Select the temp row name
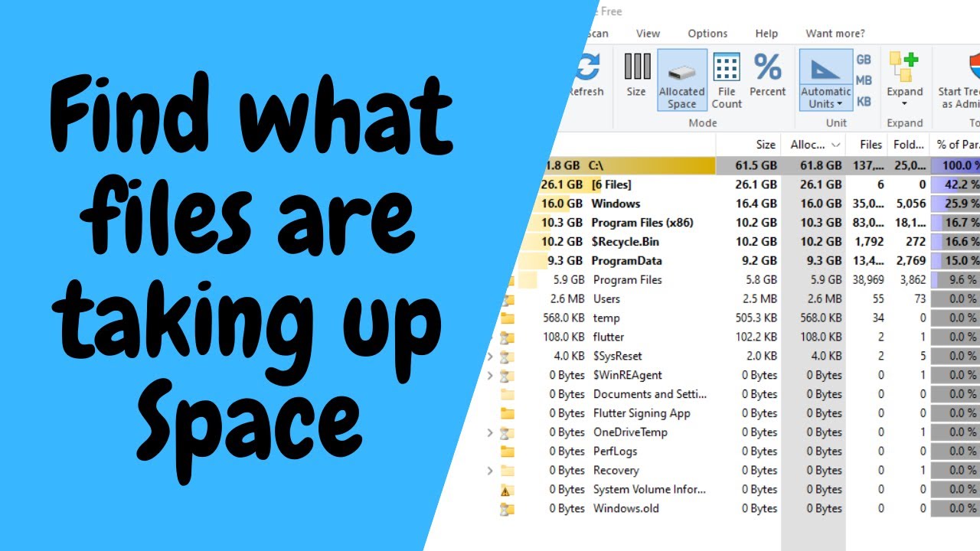 pos(606,318)
